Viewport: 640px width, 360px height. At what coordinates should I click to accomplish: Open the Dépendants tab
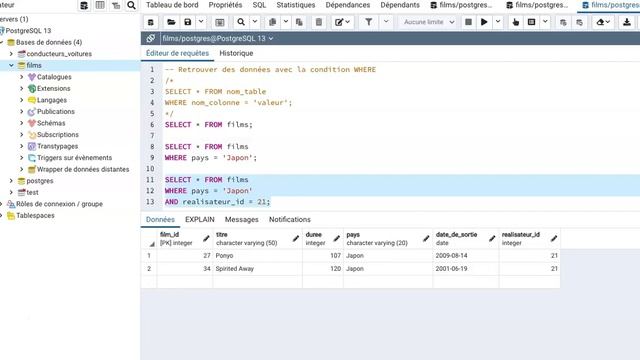[x=400, y=5]
